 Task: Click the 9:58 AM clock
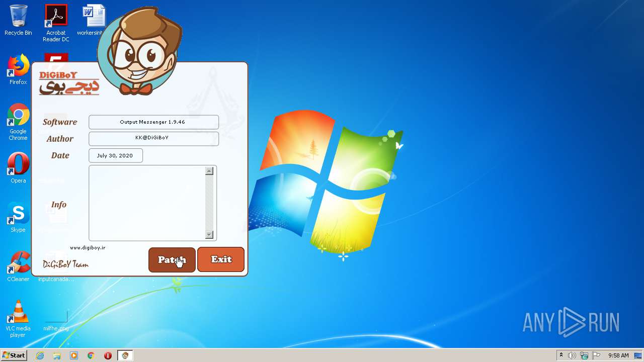(618, 355)
